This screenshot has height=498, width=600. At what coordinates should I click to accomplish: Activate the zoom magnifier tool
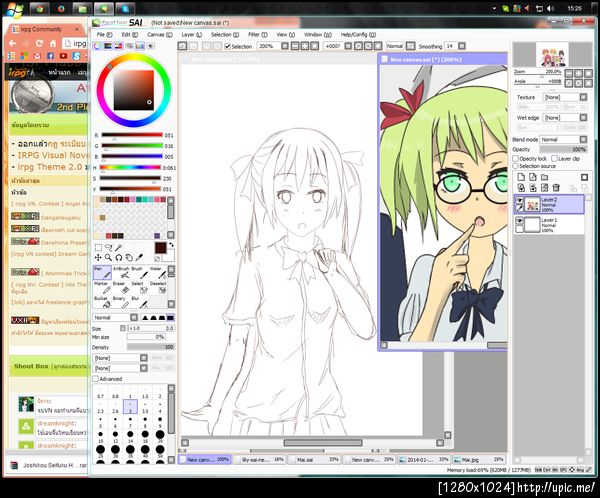tap(109, 258)
